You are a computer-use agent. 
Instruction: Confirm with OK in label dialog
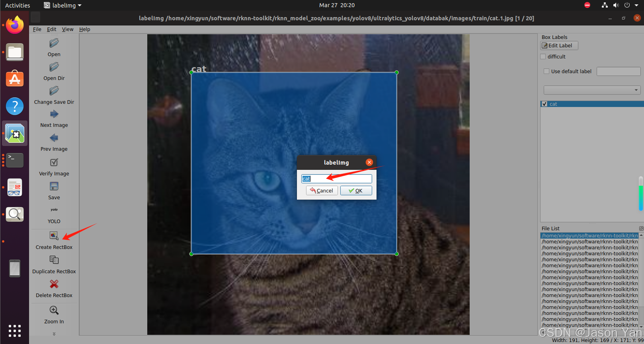(x=356, y=190)
